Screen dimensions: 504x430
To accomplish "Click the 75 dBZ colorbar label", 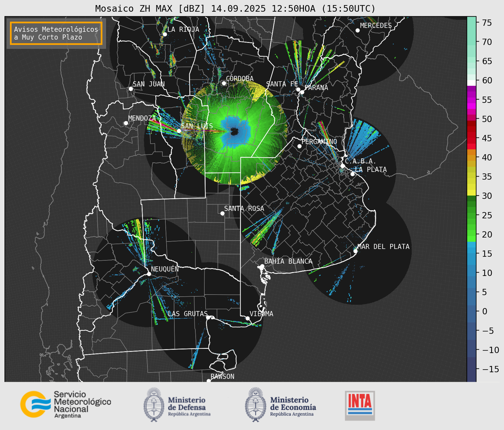I will [x=486, y=23].
